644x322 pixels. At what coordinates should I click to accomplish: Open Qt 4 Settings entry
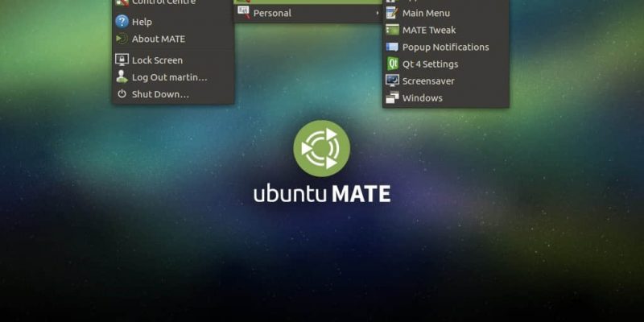[x=446, y=64]
